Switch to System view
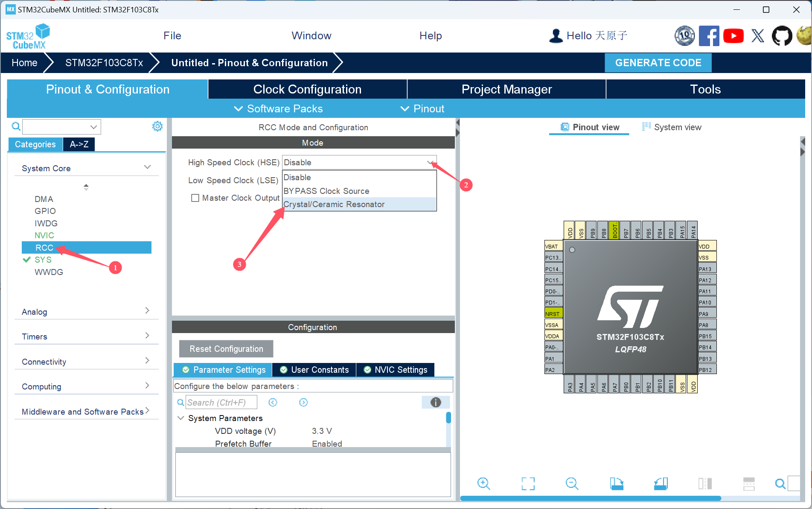The height and width of the screenshot is (509, 812). pyautogui.click(x=672, y=127)
